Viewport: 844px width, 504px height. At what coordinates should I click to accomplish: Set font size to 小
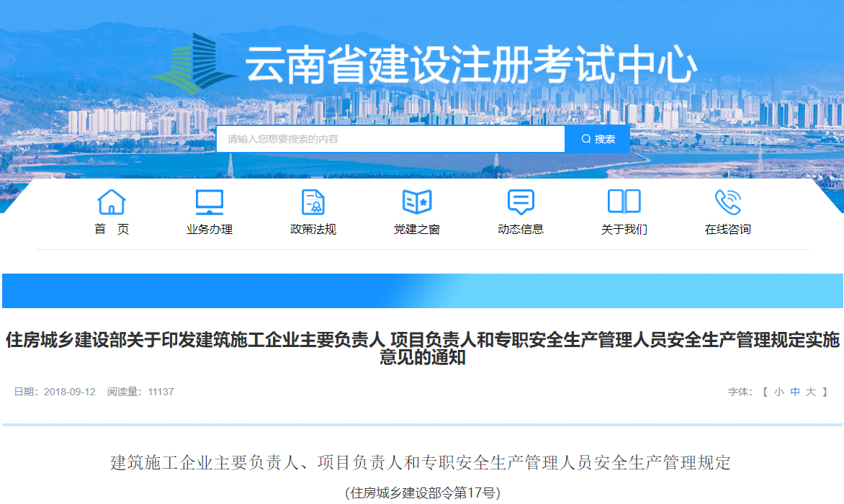click(x=779, y=392)
